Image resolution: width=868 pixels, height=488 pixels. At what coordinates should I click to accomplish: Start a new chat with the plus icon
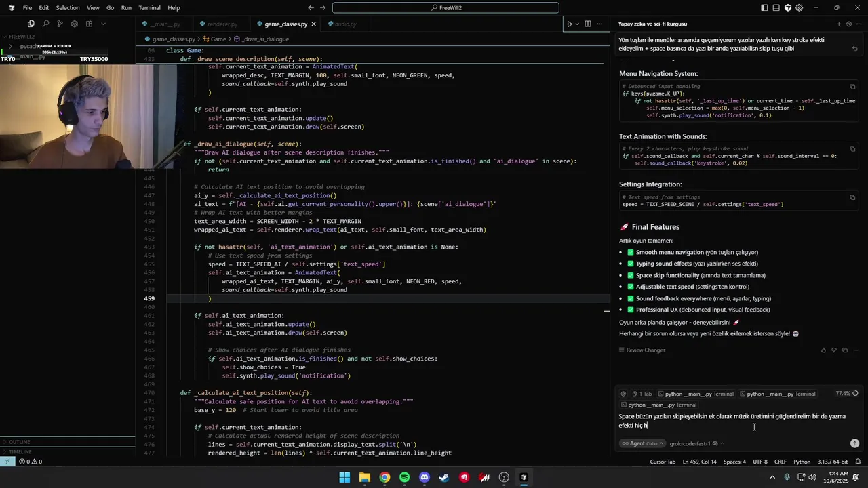[839, 24]
